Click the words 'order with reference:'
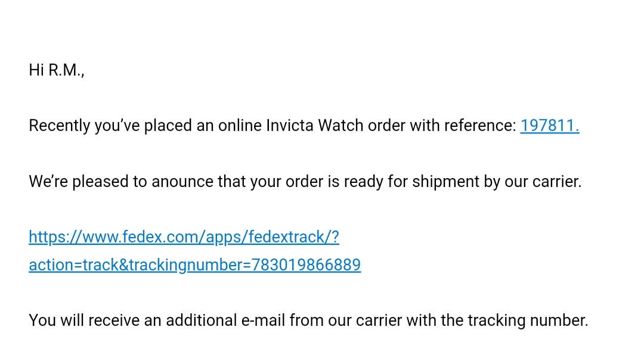This screenshot has width=644, height=358. click(442, 126)
